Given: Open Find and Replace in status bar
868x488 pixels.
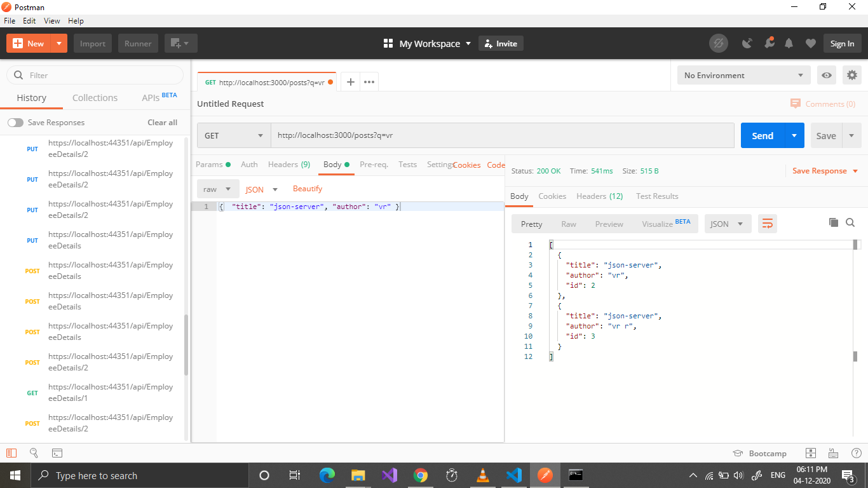Looking at the screenshot, I should click(34, 453).
